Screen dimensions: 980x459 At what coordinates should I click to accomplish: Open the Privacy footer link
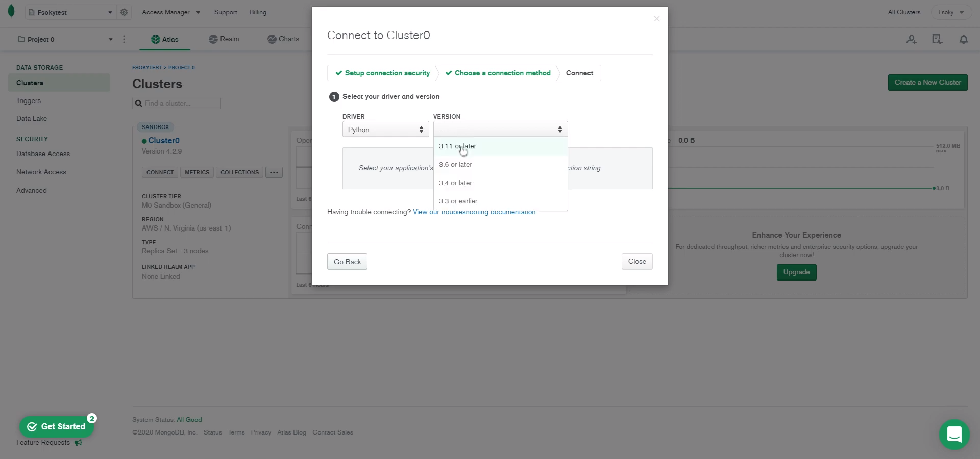(261, 432)
